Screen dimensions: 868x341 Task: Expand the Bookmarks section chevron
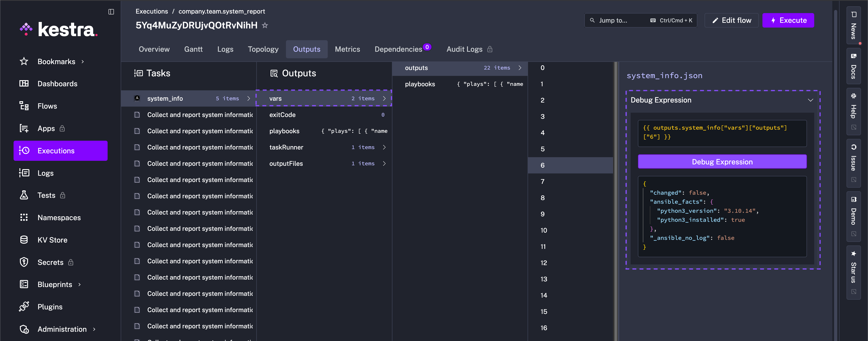pyautogui.click(x=83, y=61)
